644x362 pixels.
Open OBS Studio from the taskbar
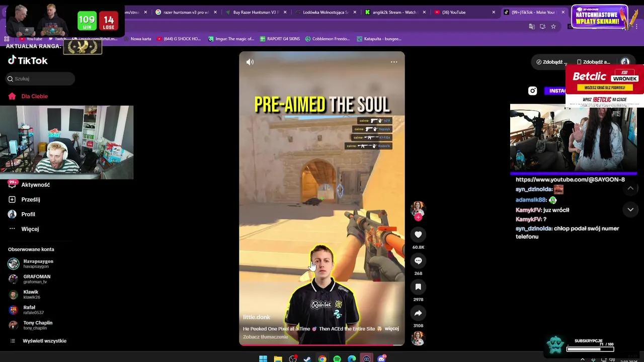pos(293,358)
